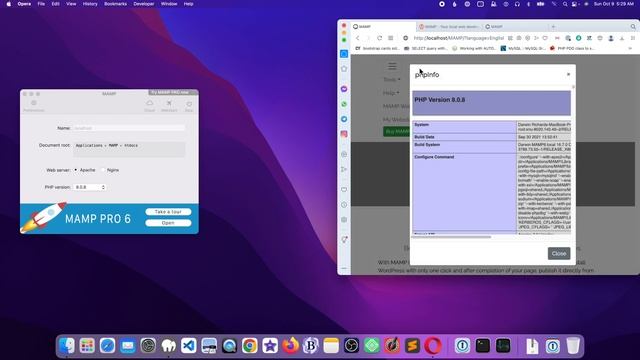Open the File menu in the menu bar
Image resolution: width=640 pixels, height=360 pixels.
click(x=41, y=4)
